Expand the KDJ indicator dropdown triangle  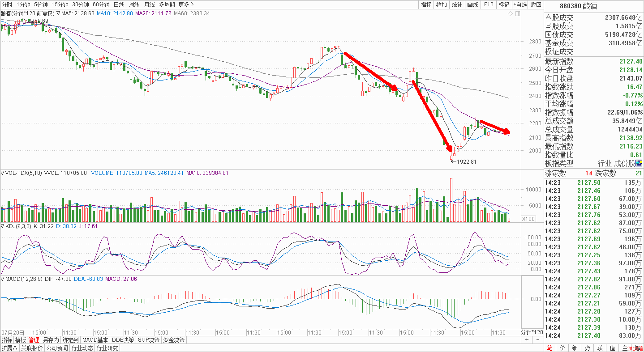pos(3,226)
